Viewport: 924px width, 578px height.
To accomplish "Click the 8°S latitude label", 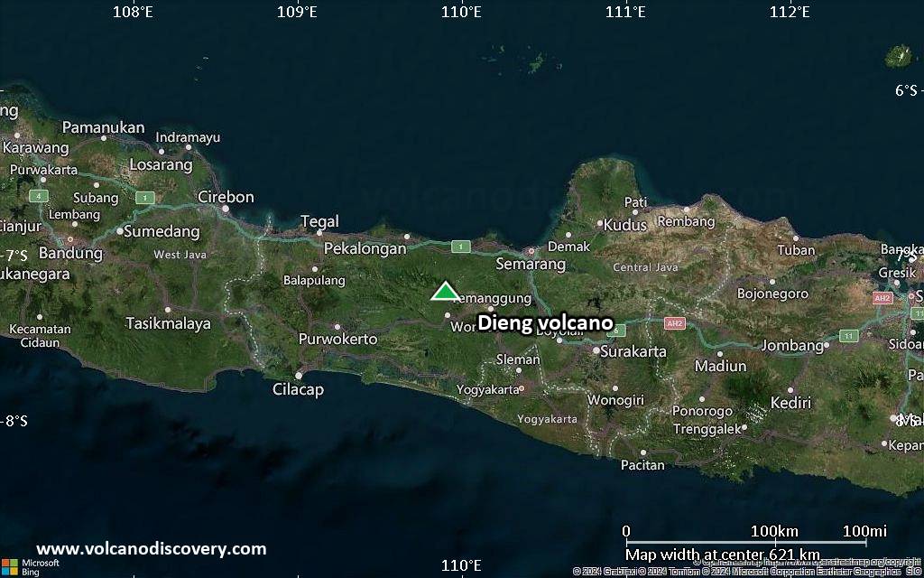I will (13, 420).
